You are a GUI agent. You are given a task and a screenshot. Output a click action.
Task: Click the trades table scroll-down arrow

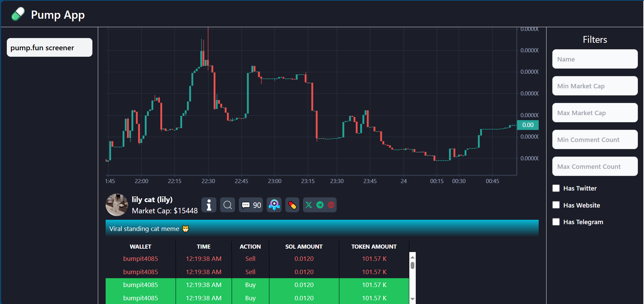[x=412, y=299]
